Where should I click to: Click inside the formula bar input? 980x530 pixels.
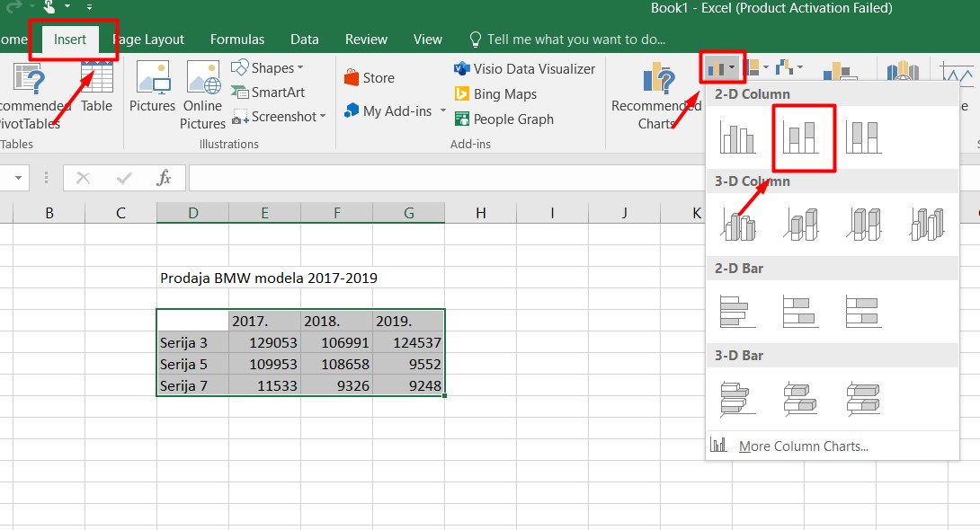coord(447,178)
